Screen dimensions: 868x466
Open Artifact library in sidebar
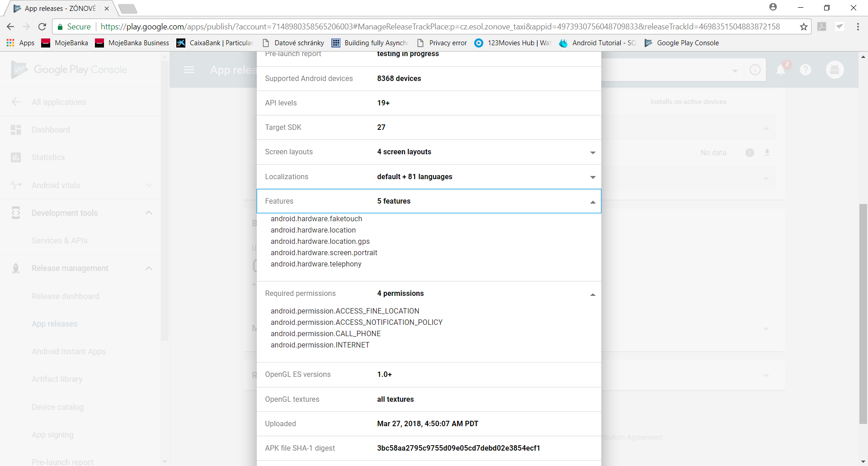click(57, 379)
